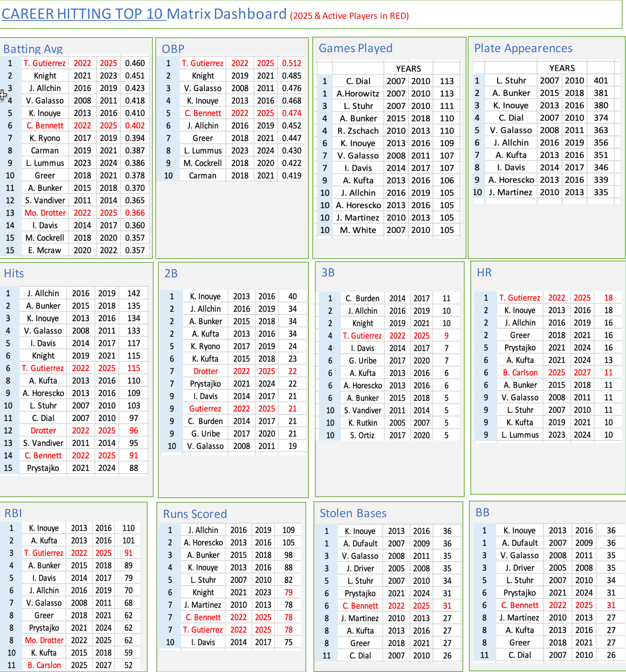Select the Stolen Bases panel heading

(x=353, y=513)
